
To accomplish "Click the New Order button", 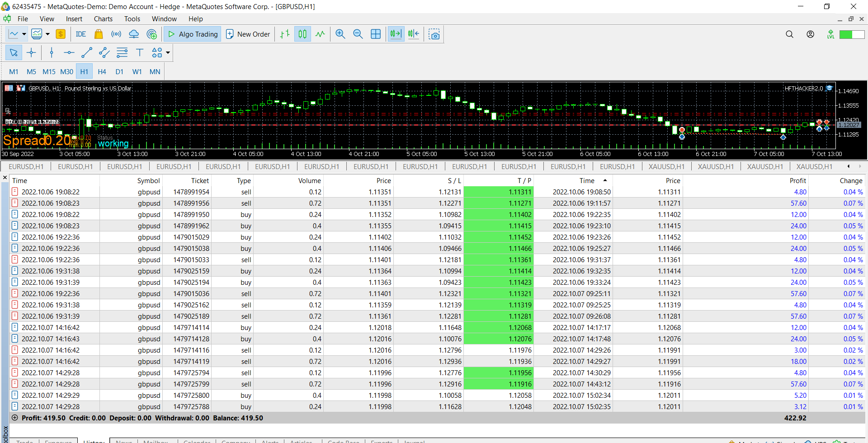I will pyautogui.click(x=248, y=34).
